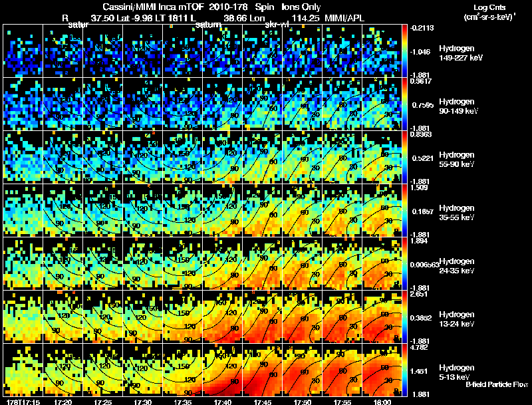Click the '17:55' time axis label
Screen dimensions: 532x405
click(x=342, y=402)
